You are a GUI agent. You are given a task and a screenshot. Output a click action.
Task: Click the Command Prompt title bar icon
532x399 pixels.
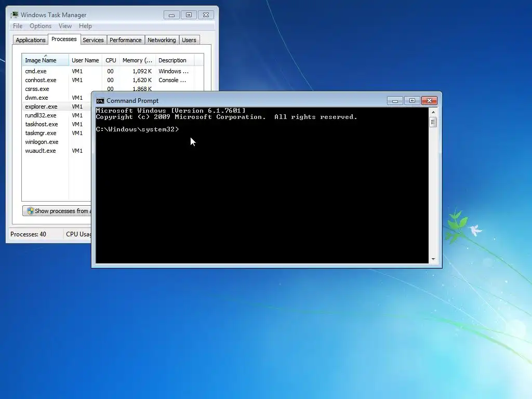tap(100, 101)
